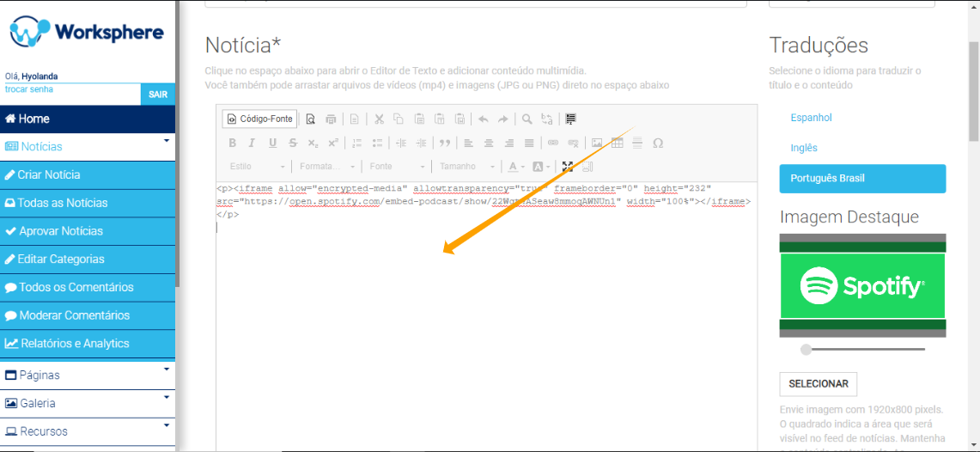Open the Estilo dropdown

tap(258, 167)
